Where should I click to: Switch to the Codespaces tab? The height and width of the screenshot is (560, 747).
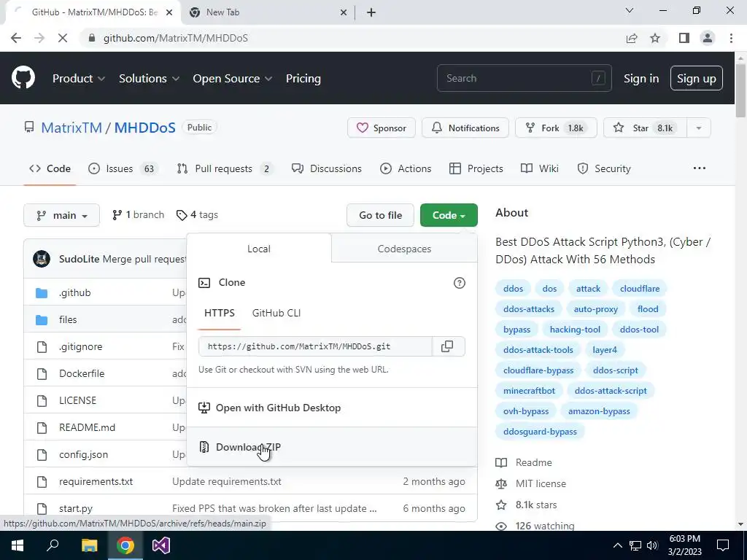click(x=404, y=249)
